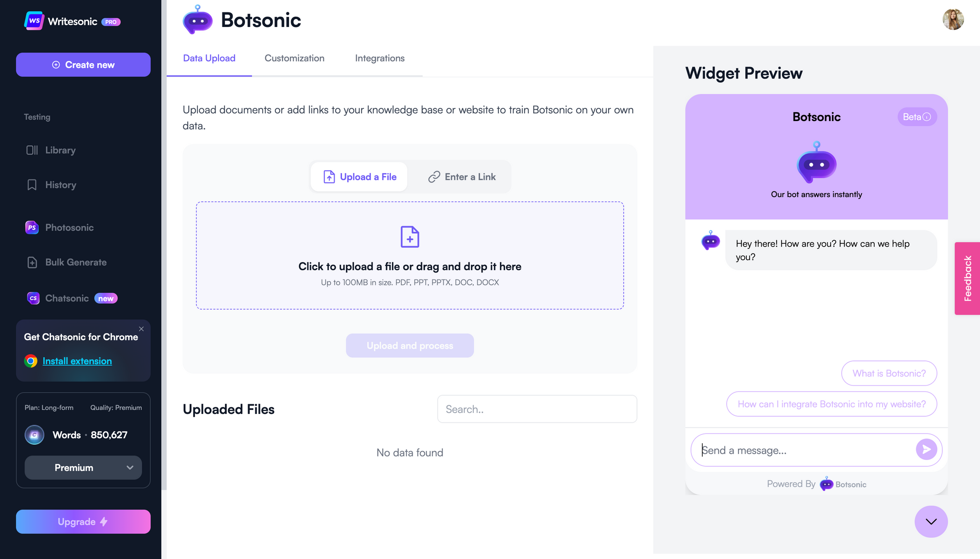
Task: Click the Upload a File button
Action: 360,176
